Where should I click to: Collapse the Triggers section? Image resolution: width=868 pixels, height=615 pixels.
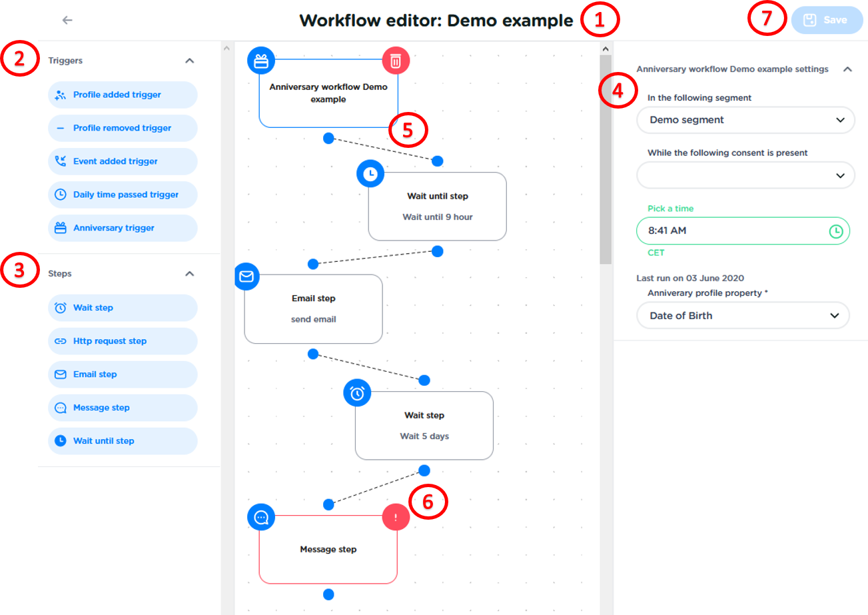pos(189,61)
